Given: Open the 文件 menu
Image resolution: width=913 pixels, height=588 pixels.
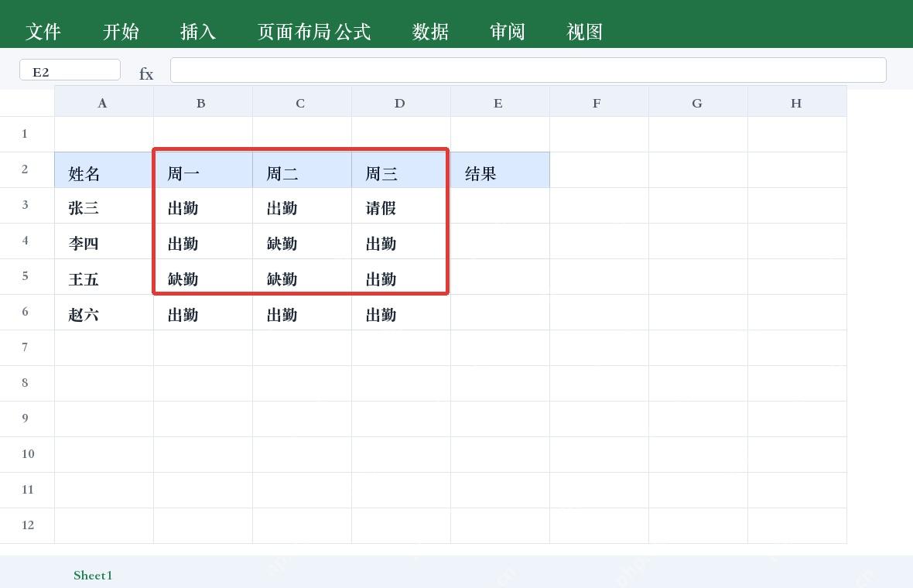Looking at the screenshot, I should pos(43,32).
